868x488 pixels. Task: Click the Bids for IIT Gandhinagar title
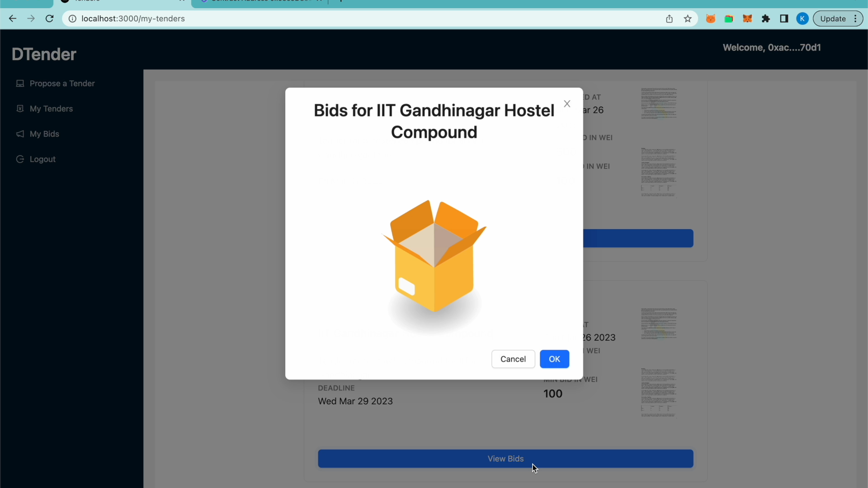434,121
